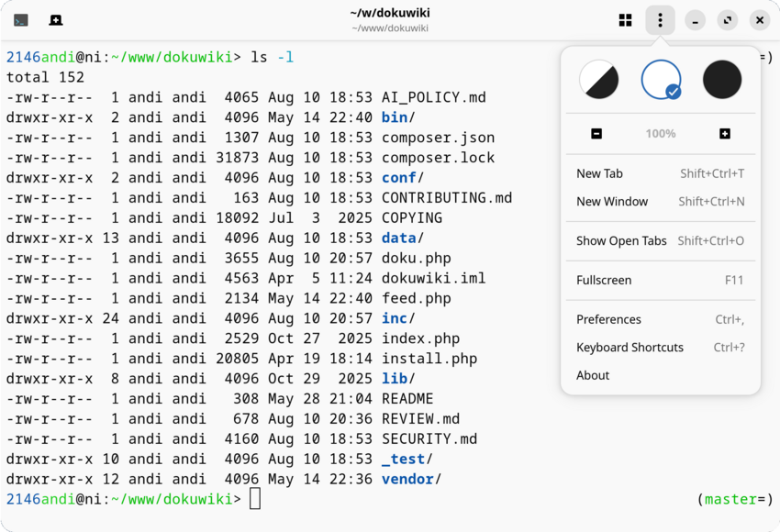Close the terminal window

(760, 20)
